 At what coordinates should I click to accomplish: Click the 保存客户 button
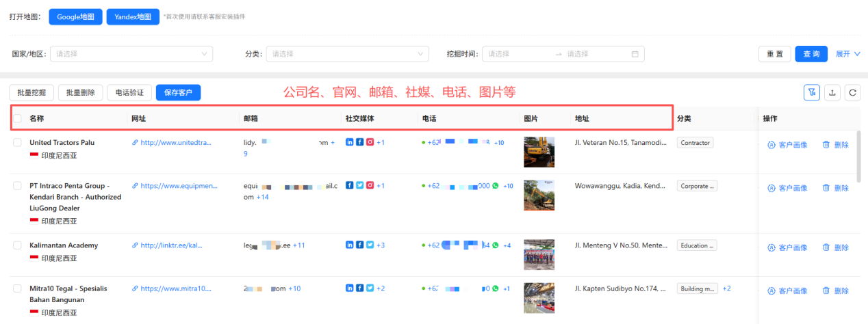point(178,92)
